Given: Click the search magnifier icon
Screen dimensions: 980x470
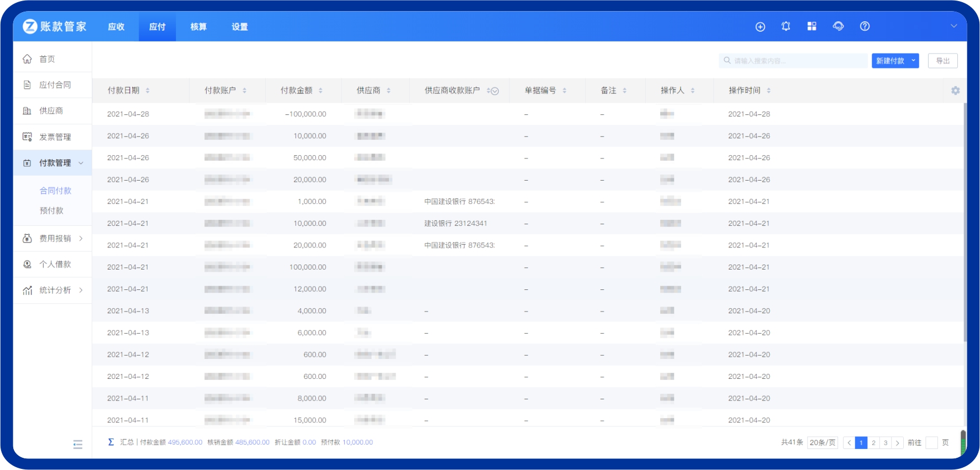Looking at the screenshot, I should 727,61.
